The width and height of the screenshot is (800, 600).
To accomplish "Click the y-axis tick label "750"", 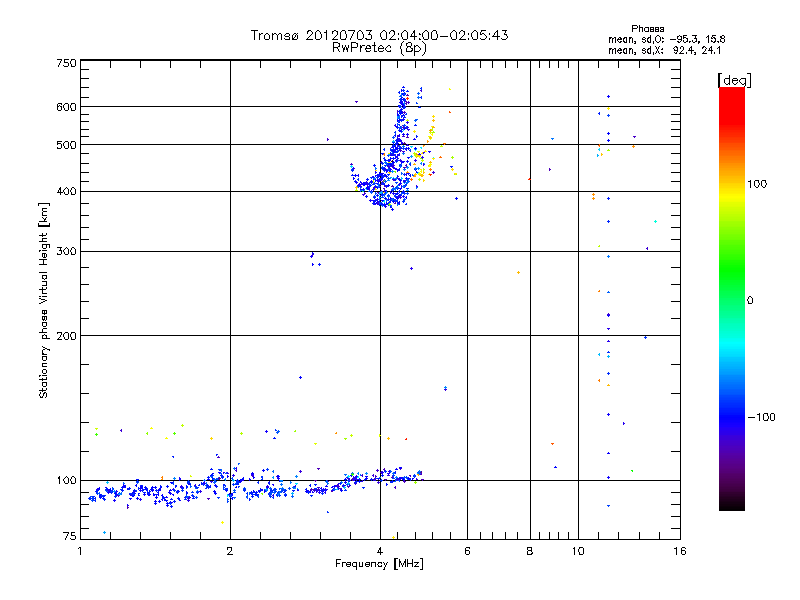I will (67, 63).
